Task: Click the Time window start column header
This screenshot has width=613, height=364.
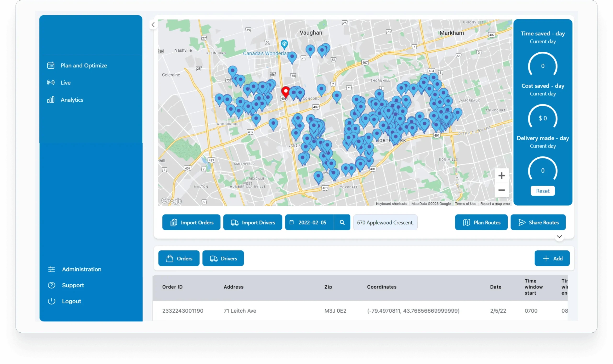Action: [x=534, y=287]
